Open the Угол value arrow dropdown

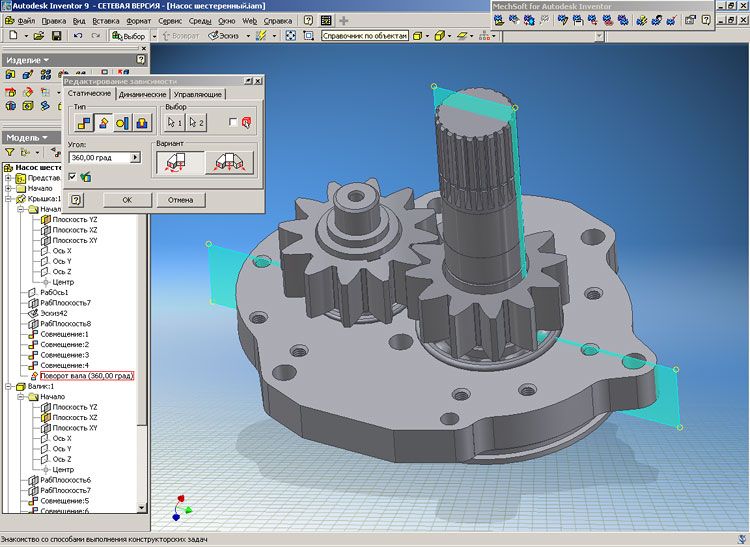pos(135,157)
